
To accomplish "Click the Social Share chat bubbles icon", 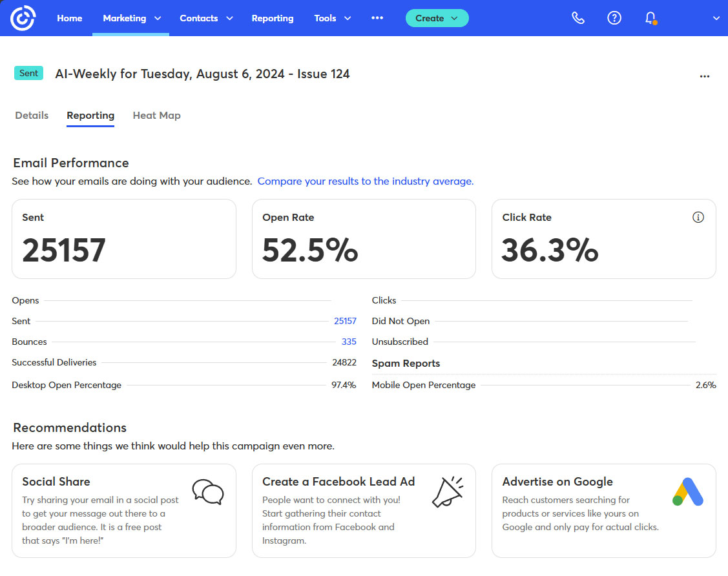I will pyautogui.click(x=208, y=492).
